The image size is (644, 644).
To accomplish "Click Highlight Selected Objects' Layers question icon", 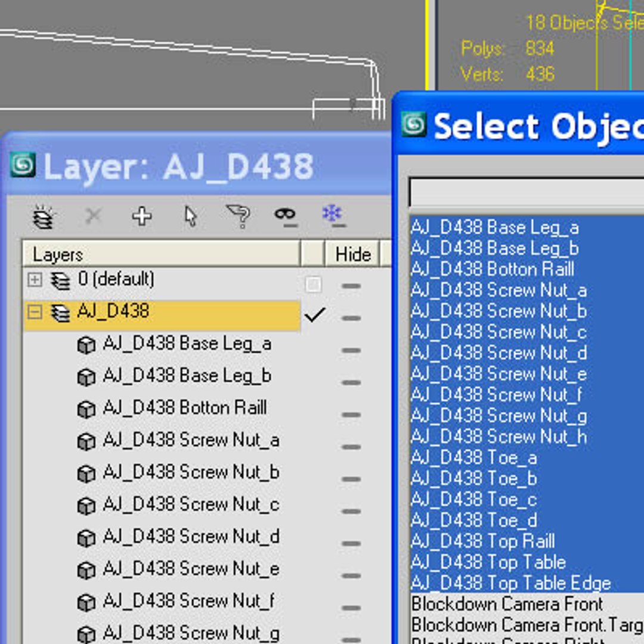I will tap(238, 216).
